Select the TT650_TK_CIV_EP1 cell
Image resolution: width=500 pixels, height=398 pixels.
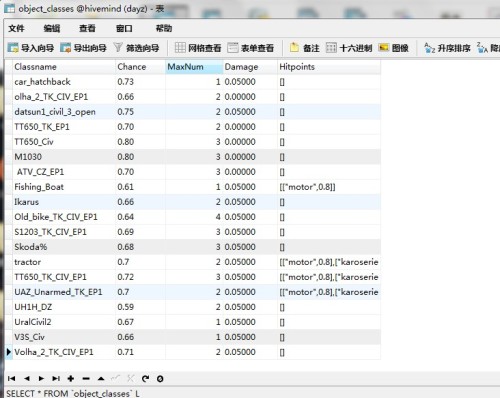pos(64,277)
